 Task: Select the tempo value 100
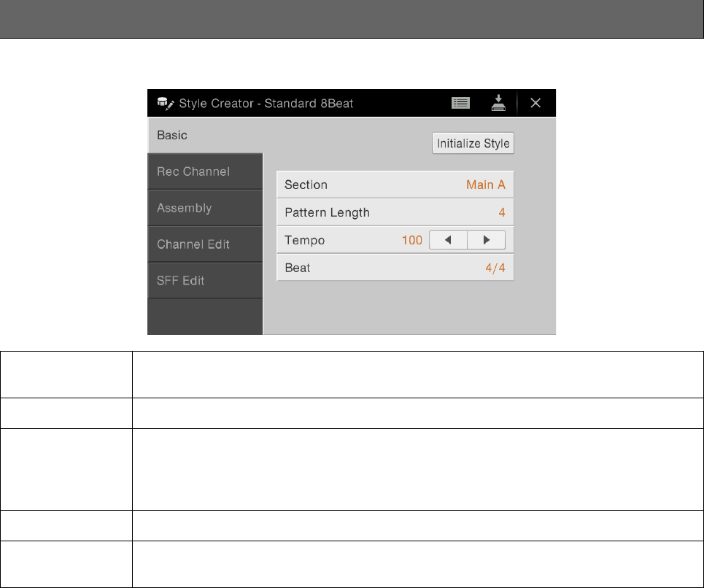tap(412, 240)
